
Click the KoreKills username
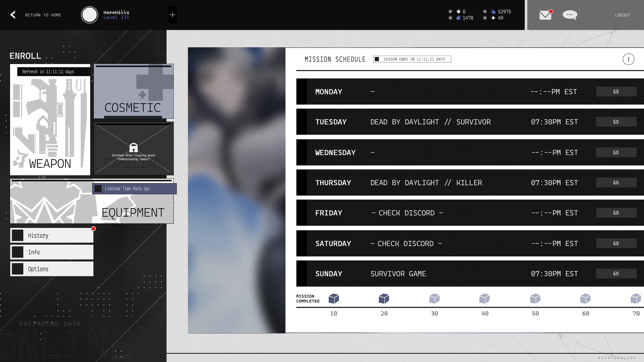[116, 12]
